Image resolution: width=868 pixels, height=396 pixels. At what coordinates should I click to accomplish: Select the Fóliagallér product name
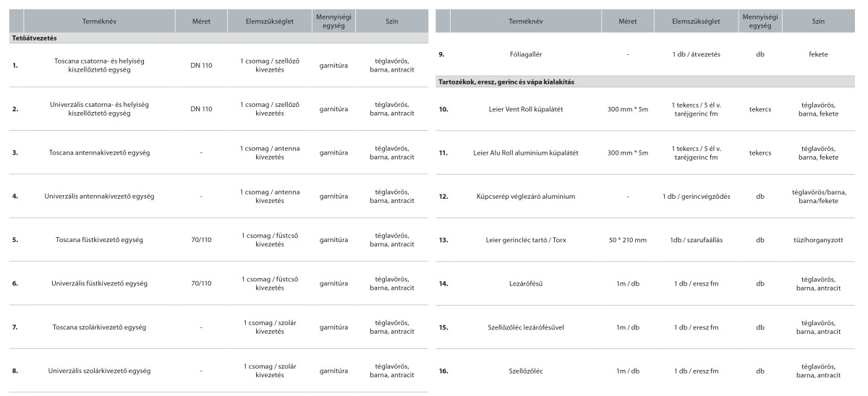526,54
